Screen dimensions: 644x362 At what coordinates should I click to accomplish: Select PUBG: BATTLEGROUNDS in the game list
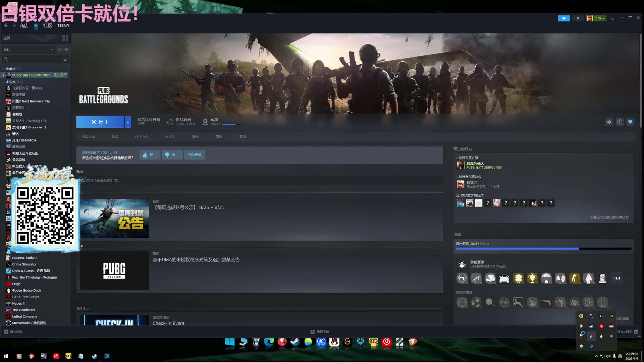point(35,75)
